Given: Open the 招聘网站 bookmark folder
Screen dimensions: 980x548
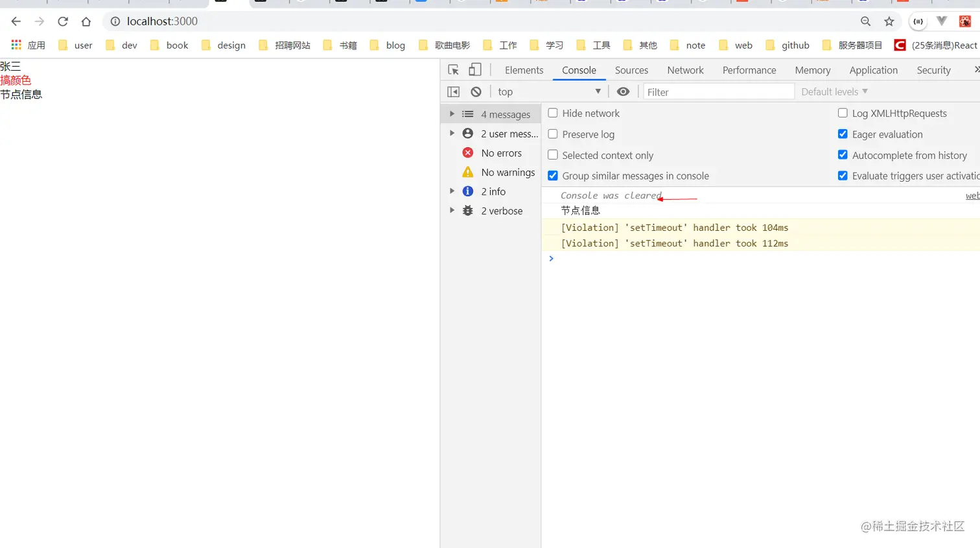Looking at the screenshot, I should click(x=285, y=45).
